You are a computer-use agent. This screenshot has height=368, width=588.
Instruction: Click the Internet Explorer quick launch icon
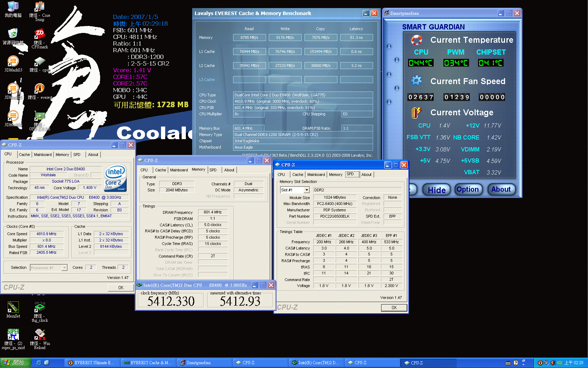38,363
